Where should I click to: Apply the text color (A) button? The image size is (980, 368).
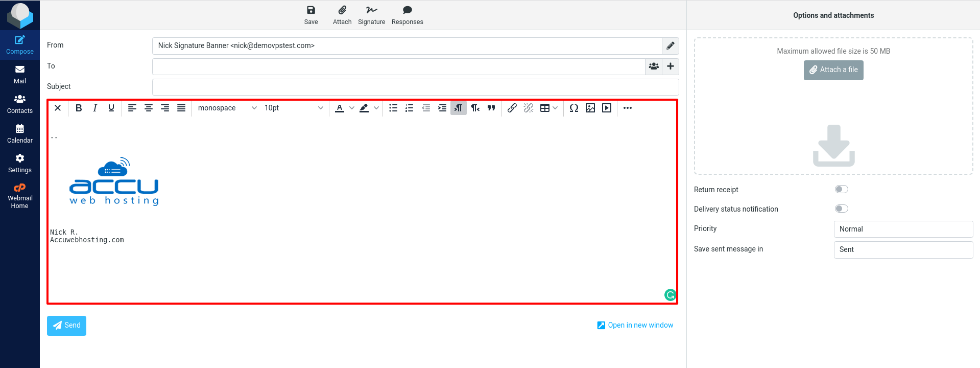point(340,108)
